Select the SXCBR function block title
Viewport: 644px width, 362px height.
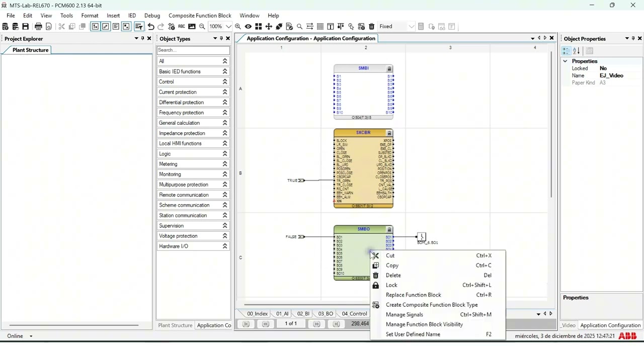point(363,133)
